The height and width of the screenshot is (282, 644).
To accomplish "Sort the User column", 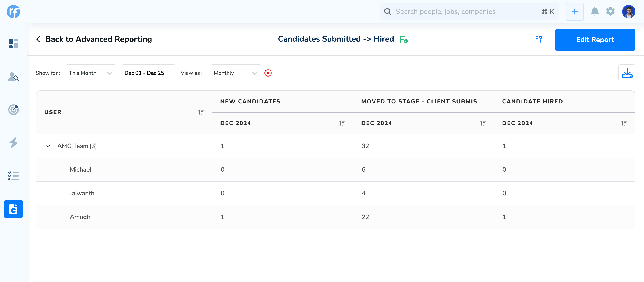I will pos(201,112).
